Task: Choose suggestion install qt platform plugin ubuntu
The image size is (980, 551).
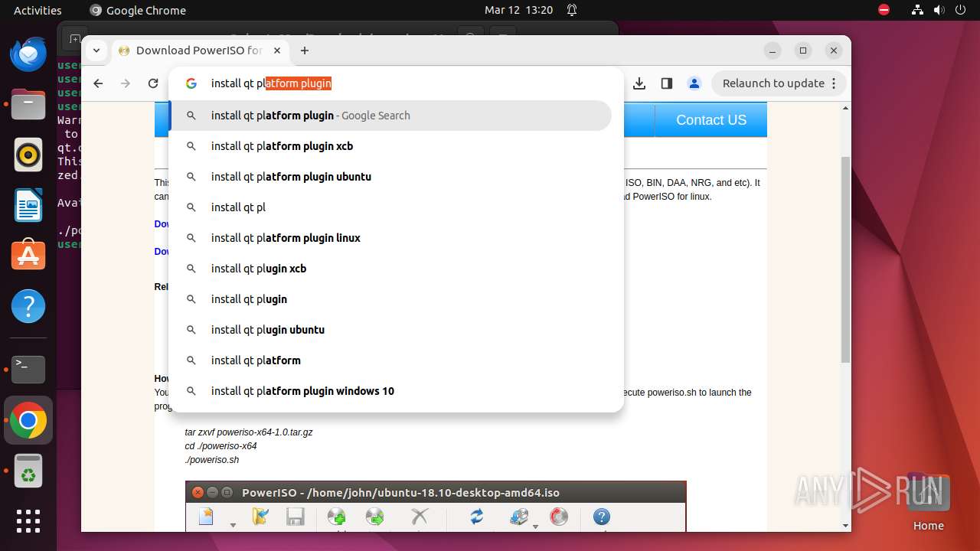Action: click(390, 177)
